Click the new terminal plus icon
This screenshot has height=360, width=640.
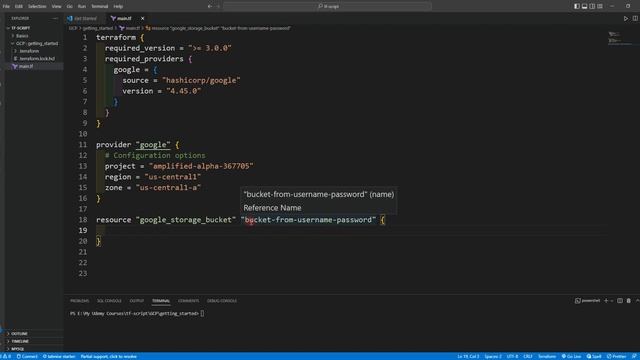coord(606,301)
